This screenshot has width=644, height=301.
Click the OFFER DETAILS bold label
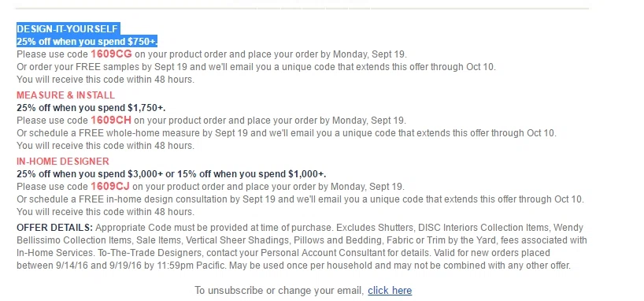point(54,228)
